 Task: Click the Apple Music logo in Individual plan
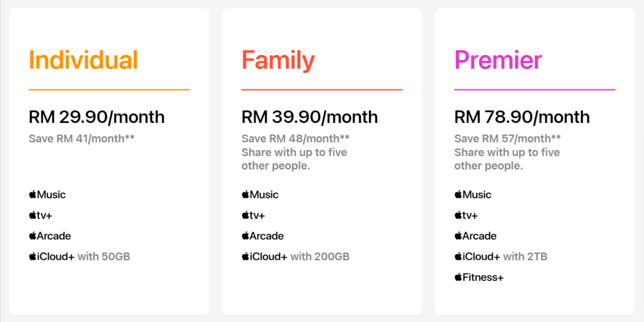[47, 195]
